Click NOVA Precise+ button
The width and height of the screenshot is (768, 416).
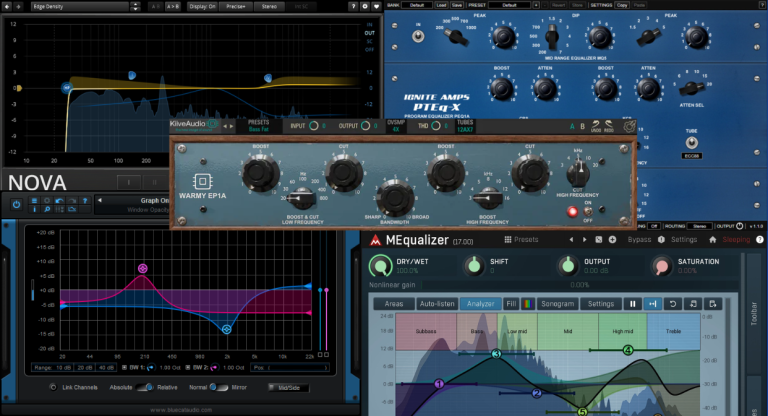click(236, 6)
